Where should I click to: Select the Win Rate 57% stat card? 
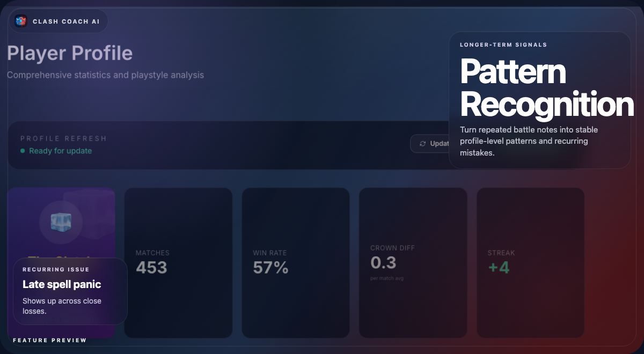(x=295, y=262)
